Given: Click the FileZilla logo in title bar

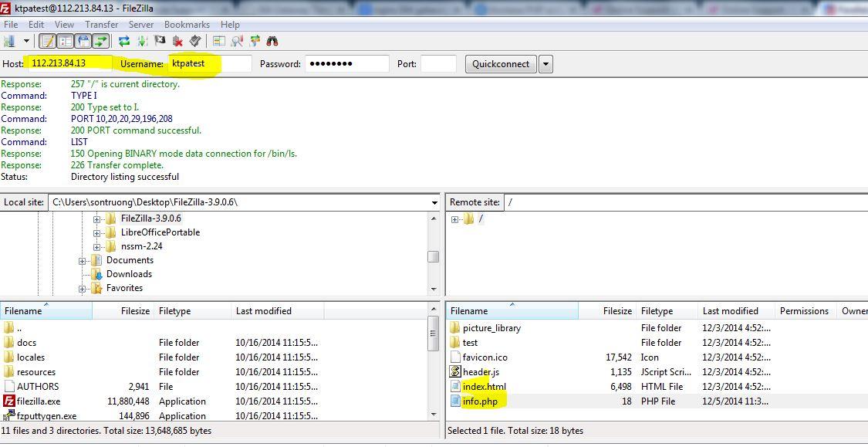Looking at the screenshot, I should coord(6,8).
